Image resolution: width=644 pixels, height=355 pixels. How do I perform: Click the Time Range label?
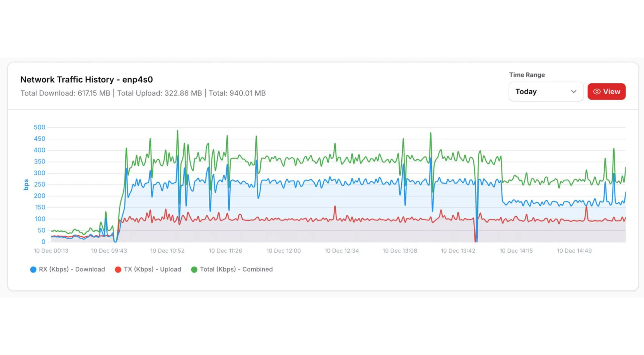click(x=527, y=74)
